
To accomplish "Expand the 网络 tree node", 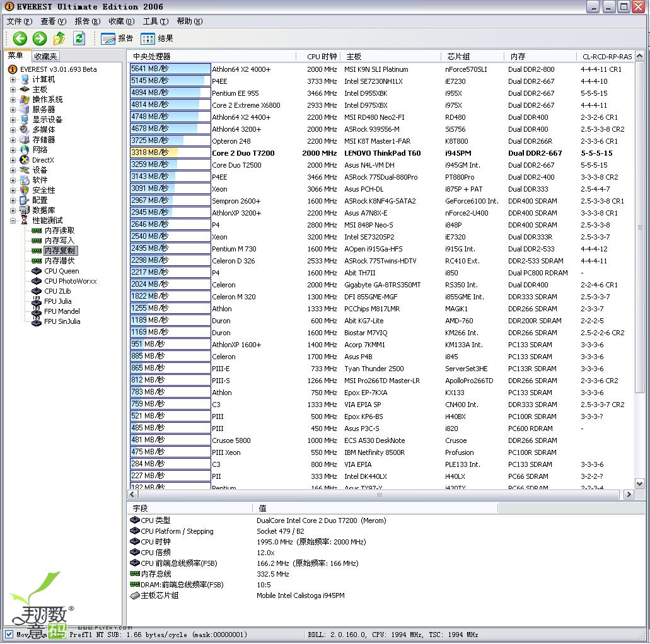I will [13, 150].
